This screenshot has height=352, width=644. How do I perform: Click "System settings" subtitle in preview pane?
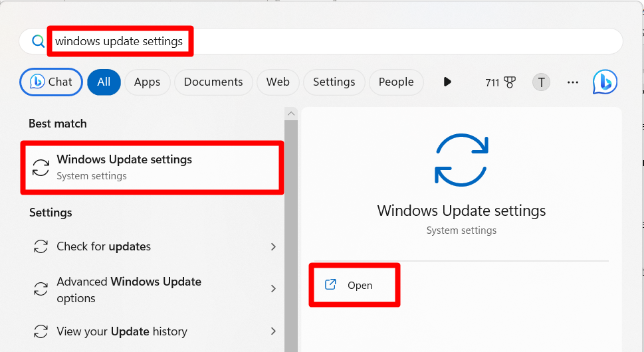461,230
